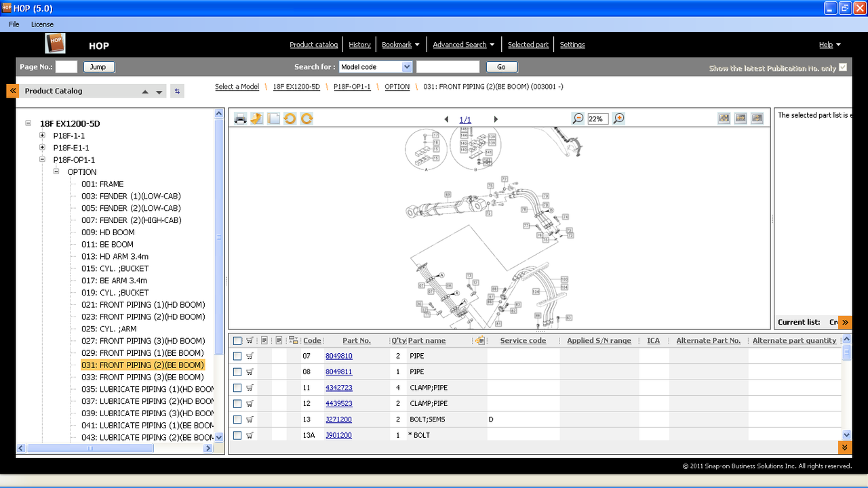Click the Jump button
The image size is (868, 488).
99,67
